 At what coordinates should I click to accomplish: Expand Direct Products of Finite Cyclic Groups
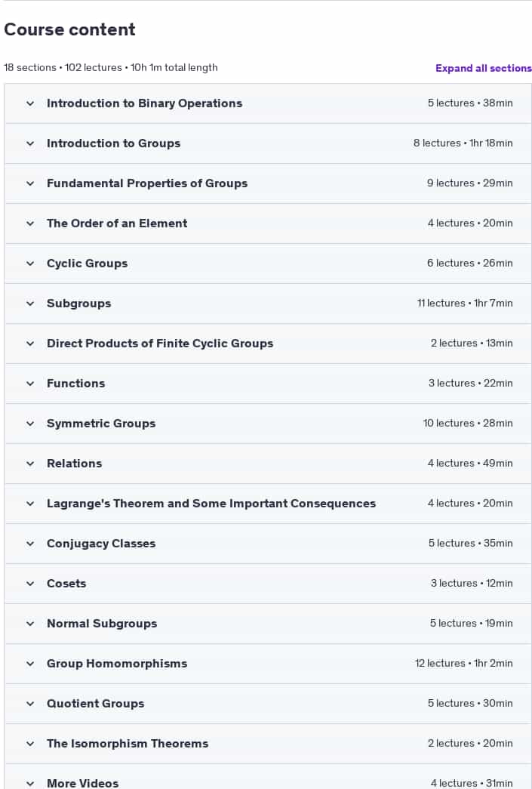[267, 344]
